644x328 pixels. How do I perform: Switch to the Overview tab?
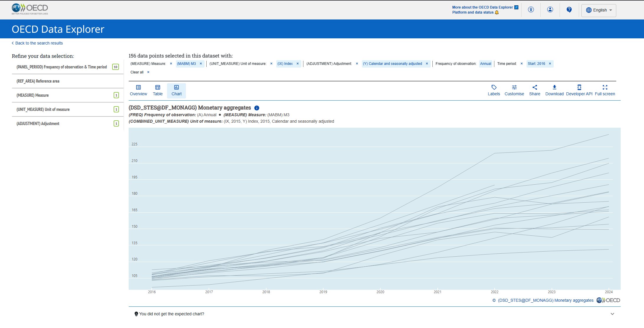click(x=138, y=91)
